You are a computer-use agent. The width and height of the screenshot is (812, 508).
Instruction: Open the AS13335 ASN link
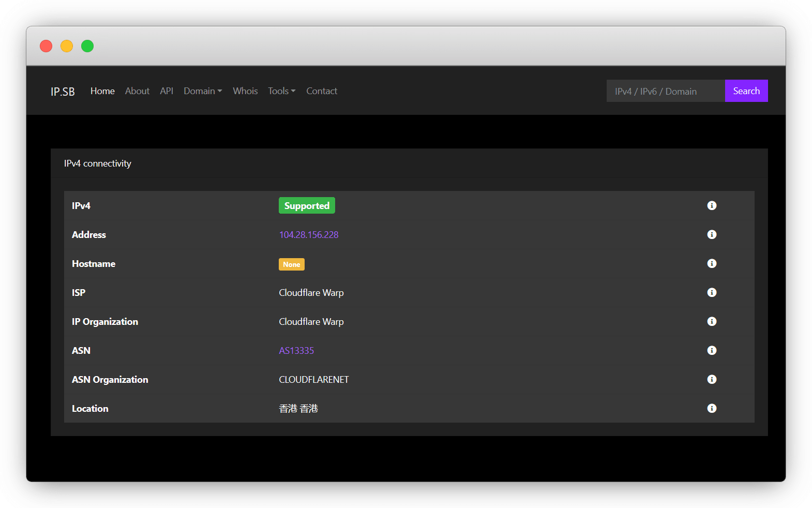coord(296,351)
